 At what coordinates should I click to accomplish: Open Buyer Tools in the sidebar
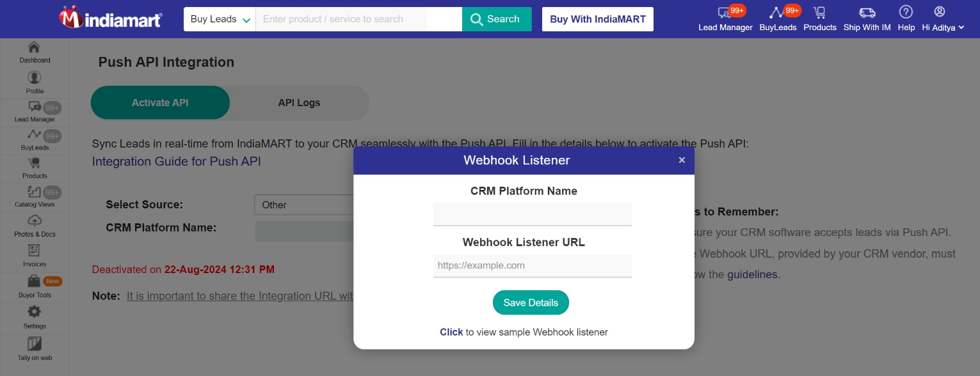35,286
